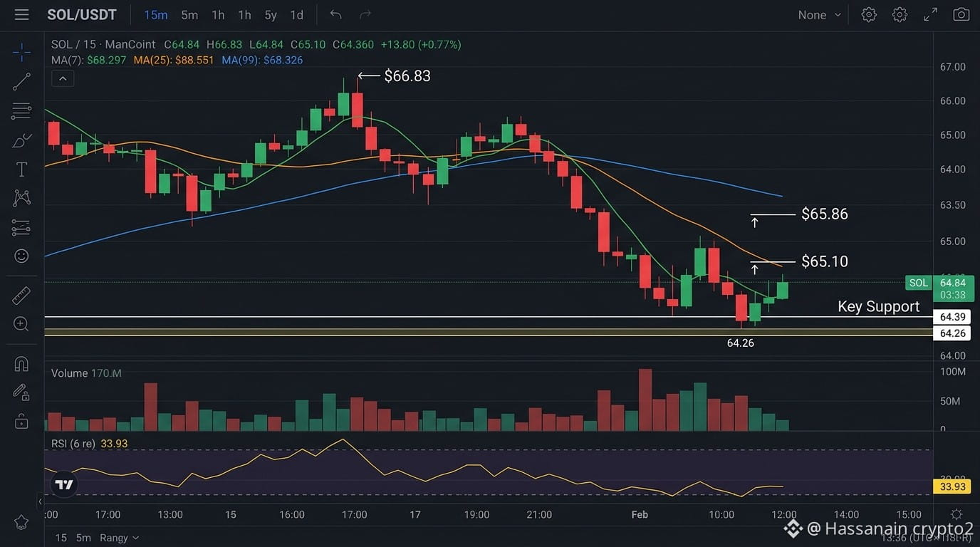Viewport: 980px width, 547px height.
Task: Click the Key Support text label
Action: [x=878, y=306]
